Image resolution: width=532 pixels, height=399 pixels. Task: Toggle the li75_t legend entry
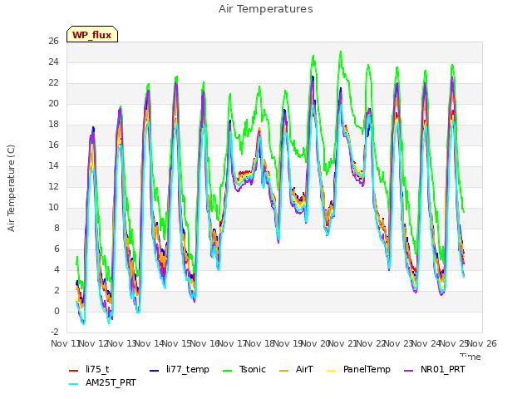89,369
